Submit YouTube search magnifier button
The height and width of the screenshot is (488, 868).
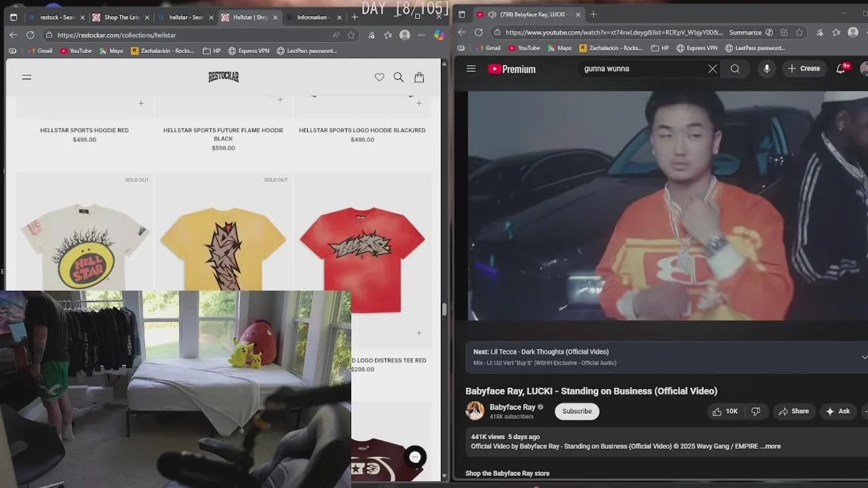click(735, 68)
